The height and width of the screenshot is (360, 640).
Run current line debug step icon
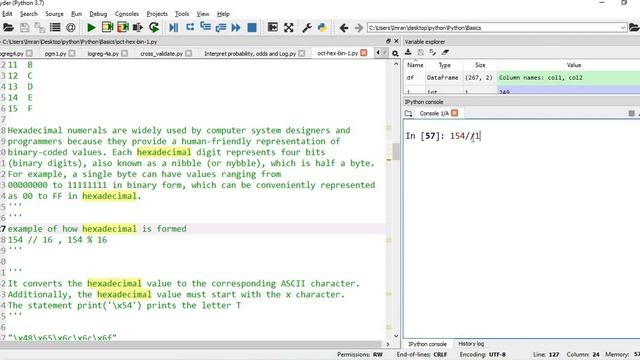[x=190, y=28]
